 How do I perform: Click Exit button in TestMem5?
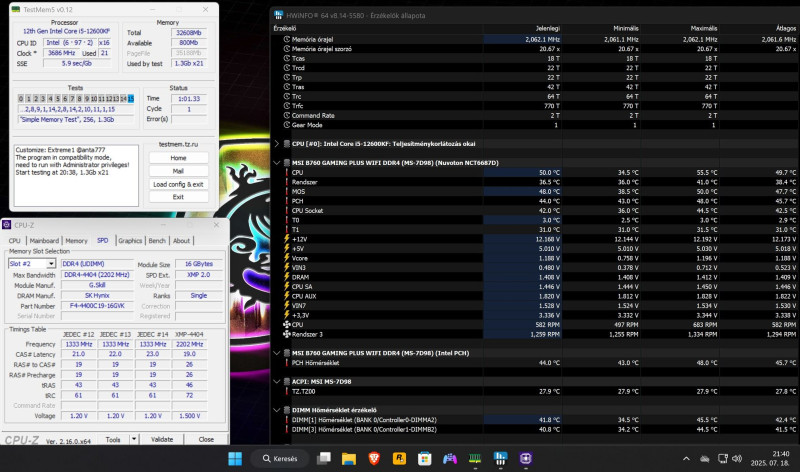(x=178, y=197)
